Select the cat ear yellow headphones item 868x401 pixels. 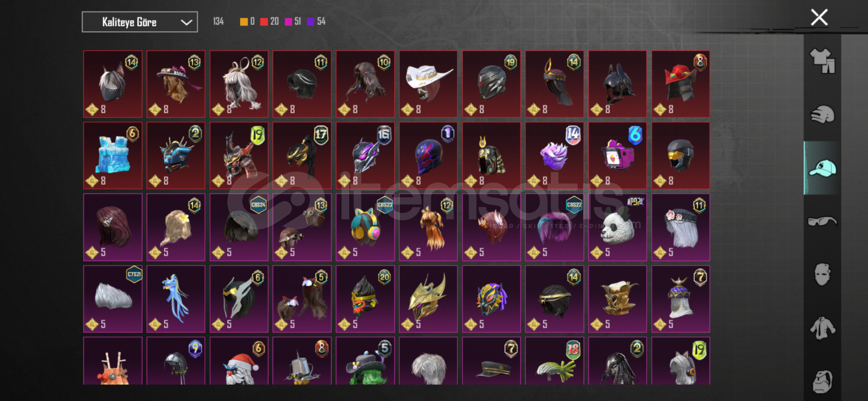pyautogui.click(x=365, y=227)
